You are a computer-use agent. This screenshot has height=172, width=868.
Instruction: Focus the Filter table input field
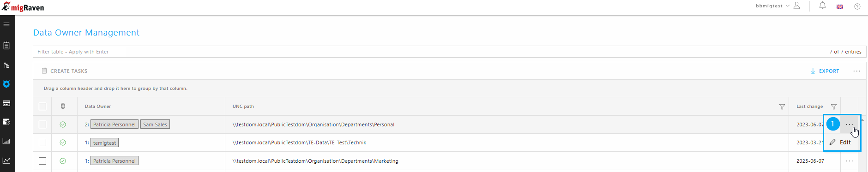point(429,52)
